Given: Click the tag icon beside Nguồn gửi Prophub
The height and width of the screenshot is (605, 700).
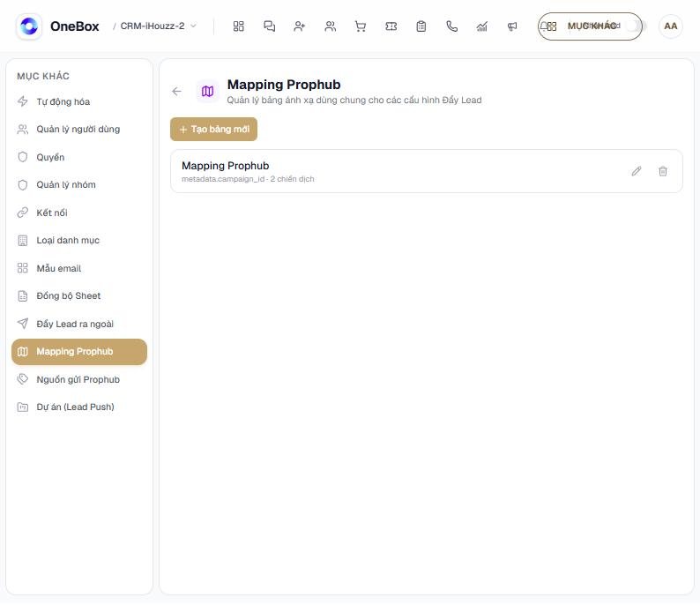Looking at the screenshot, I should pos(22,379).
